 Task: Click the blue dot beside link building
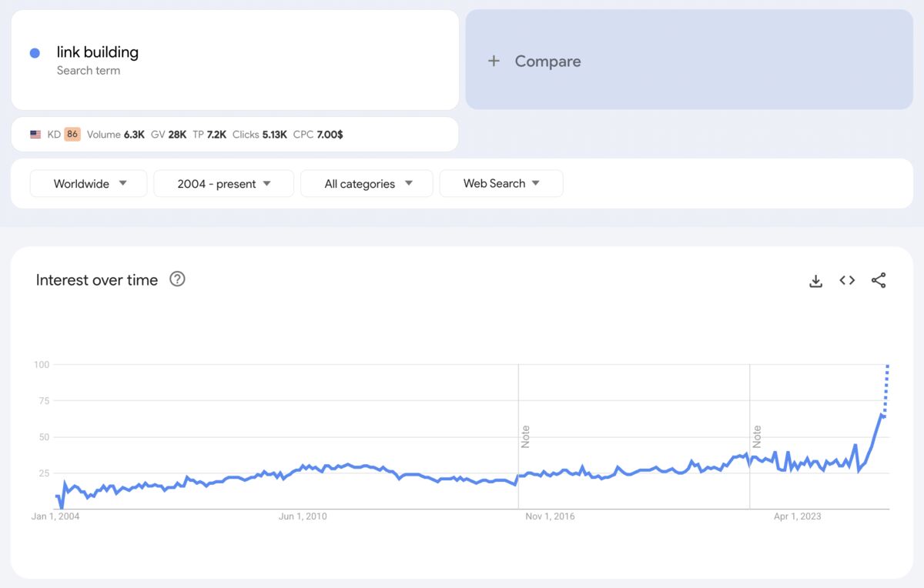pos(33,52)
